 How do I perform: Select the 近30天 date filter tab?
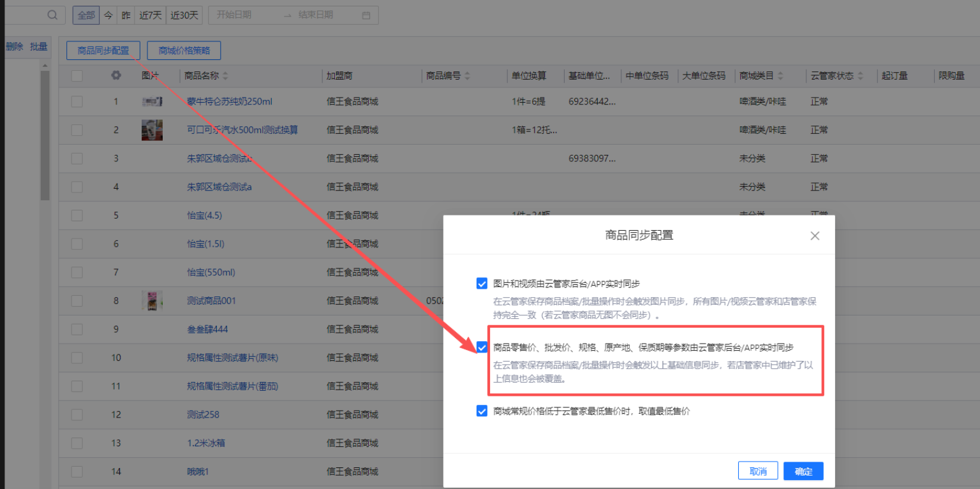click(x=184, y=15)
